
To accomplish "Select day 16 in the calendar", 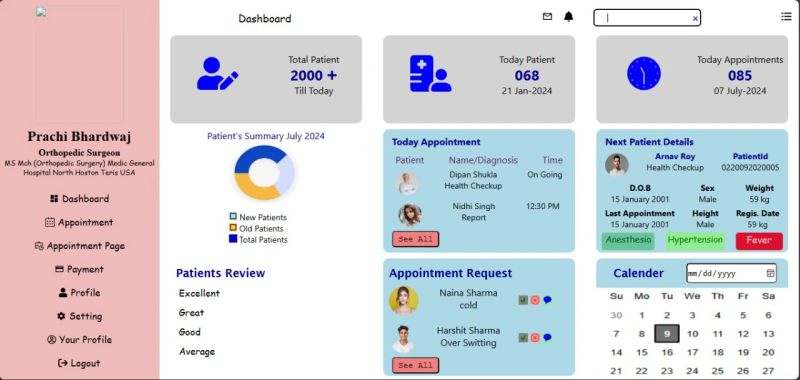I will (x=667, y=352).
